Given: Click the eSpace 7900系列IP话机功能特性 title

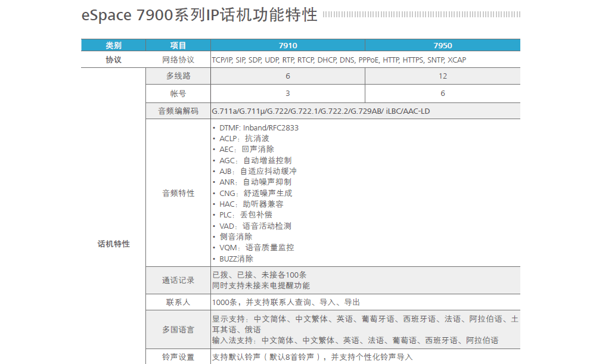Looking at the screenshot, I should tap(199, 15).
